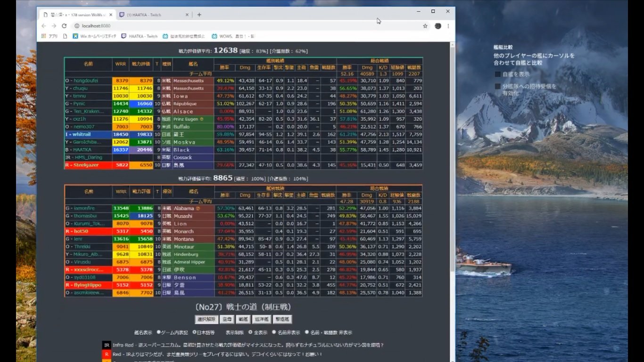
Task: Click ship name Hindenburg
Action: [x=186, y=255]
